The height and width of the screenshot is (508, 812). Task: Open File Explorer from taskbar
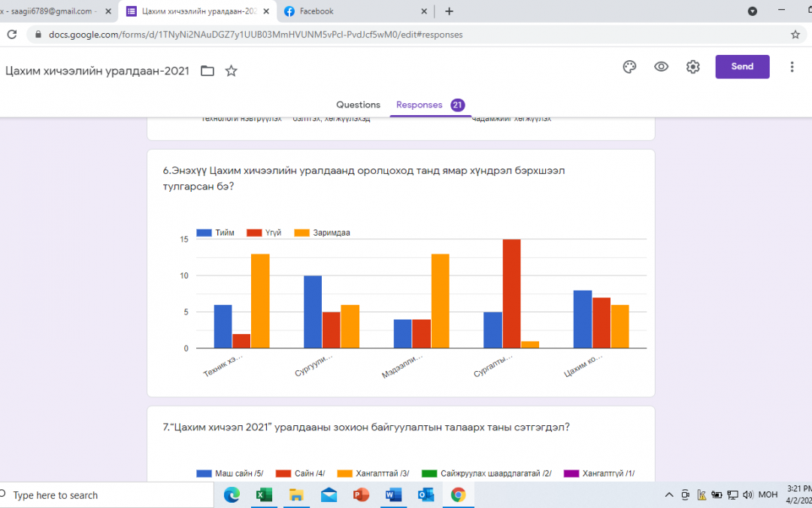[296, 495]
